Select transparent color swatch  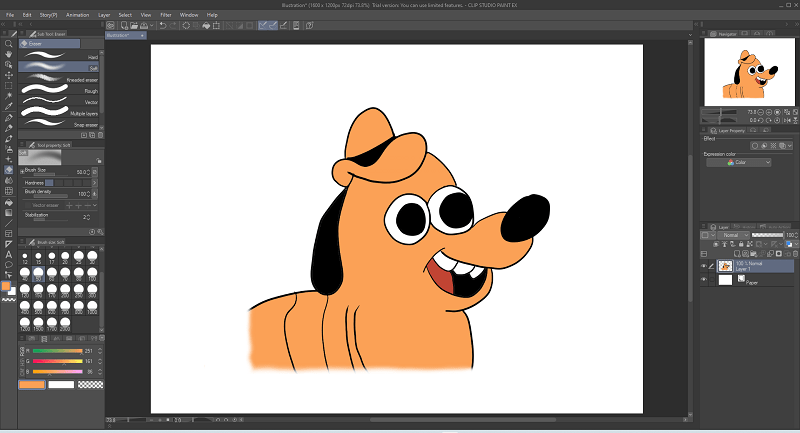[90, 385]
